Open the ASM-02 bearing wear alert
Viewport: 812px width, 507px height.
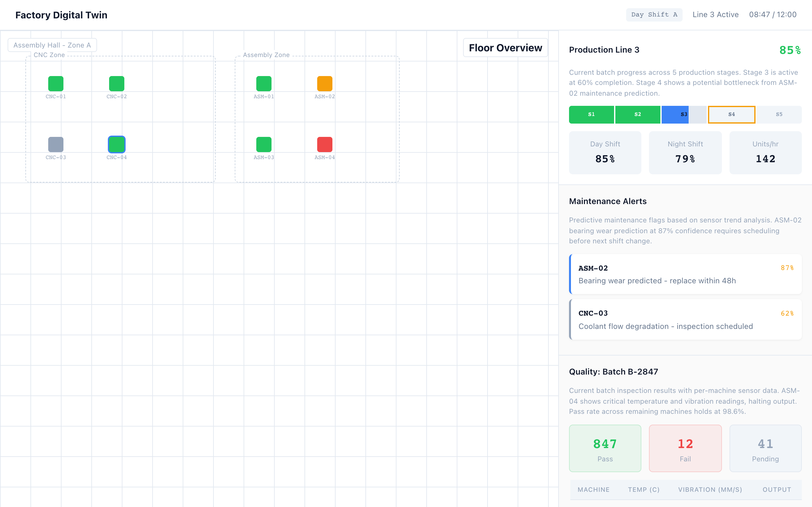(x=685, y=274)
